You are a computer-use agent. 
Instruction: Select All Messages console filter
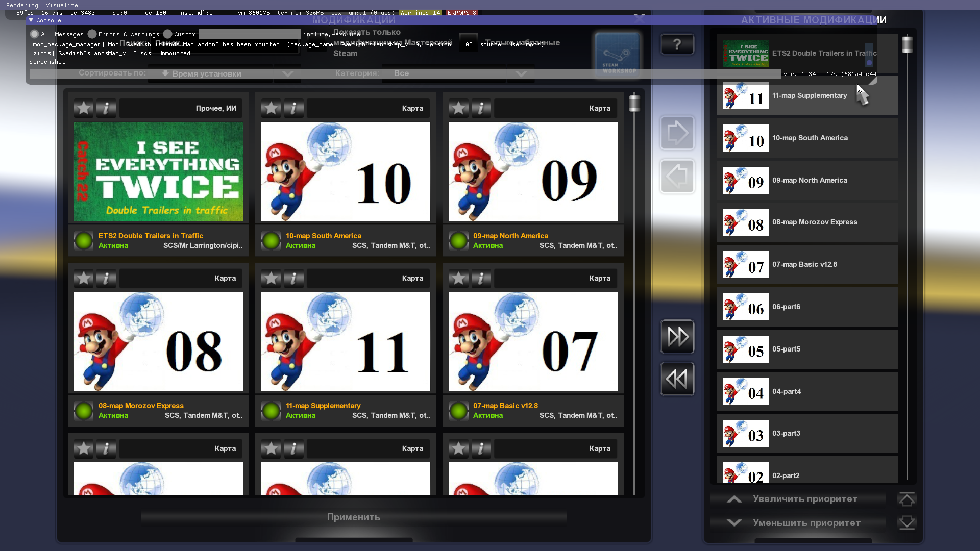click(x=35, y=34)
